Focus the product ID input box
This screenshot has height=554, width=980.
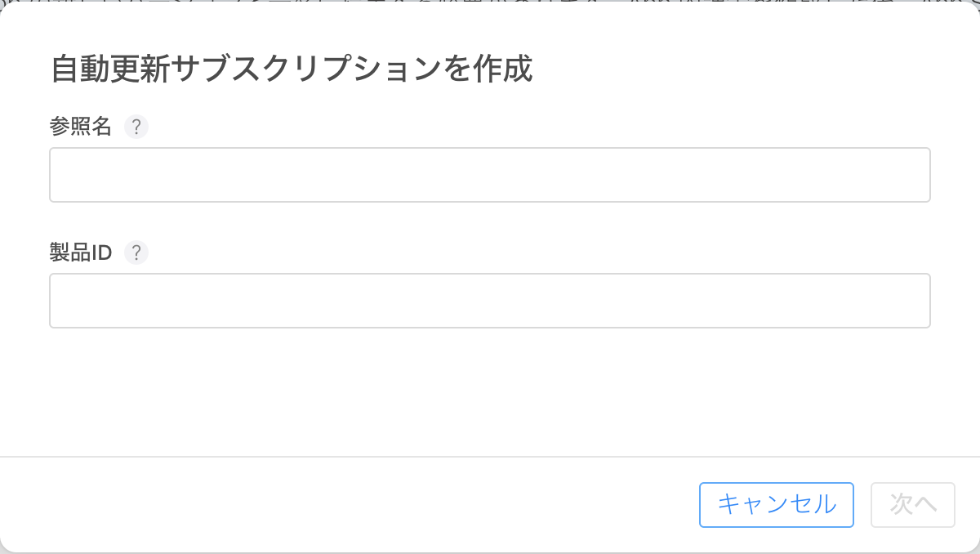coord(490,301)
